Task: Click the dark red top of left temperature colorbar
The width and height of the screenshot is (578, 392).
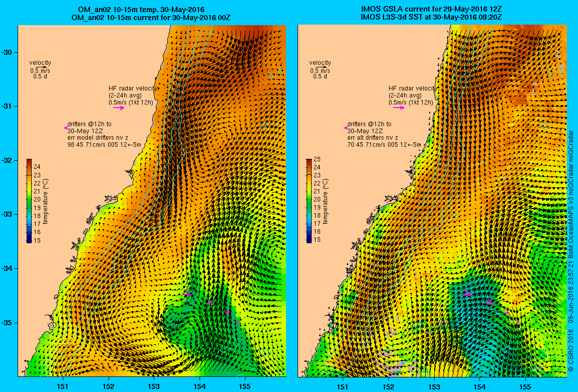Action: 29,161
